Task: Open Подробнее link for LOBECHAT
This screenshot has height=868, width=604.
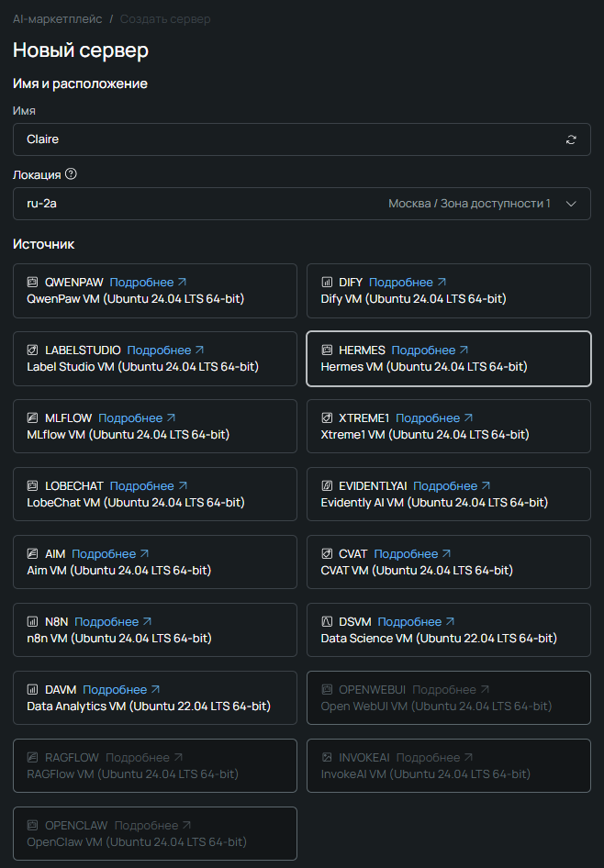Action: 149,486
